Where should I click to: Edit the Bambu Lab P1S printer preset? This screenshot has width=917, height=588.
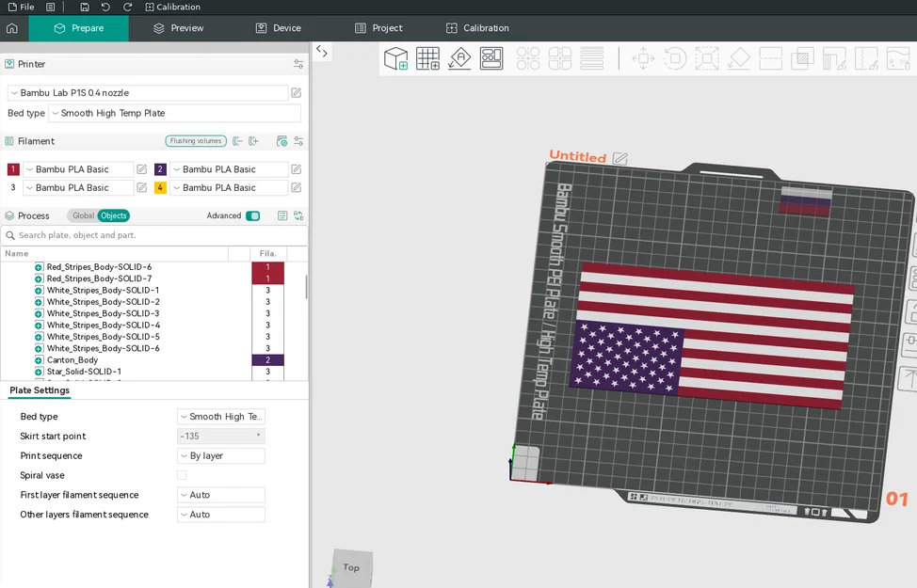[297, 93]
